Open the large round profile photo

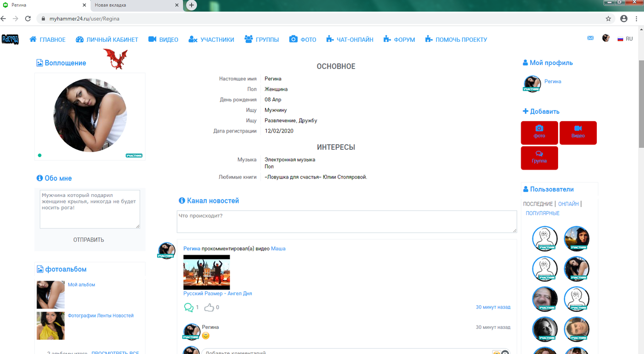[90, 115]
